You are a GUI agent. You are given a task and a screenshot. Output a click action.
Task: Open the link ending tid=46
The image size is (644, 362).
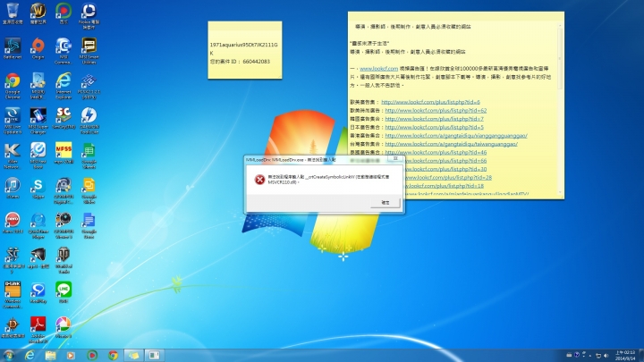pyautogui.click(x=436, y=152)
